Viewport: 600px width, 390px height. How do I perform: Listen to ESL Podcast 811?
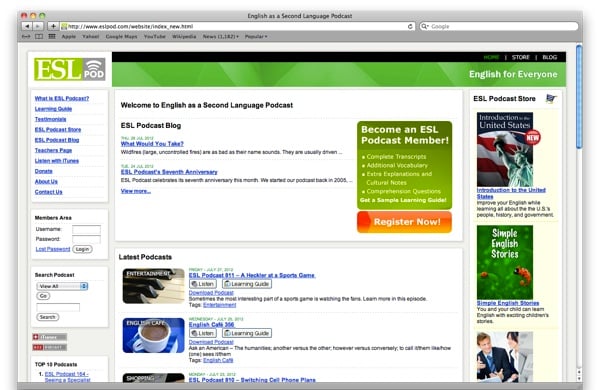click(x=203, y=284)
